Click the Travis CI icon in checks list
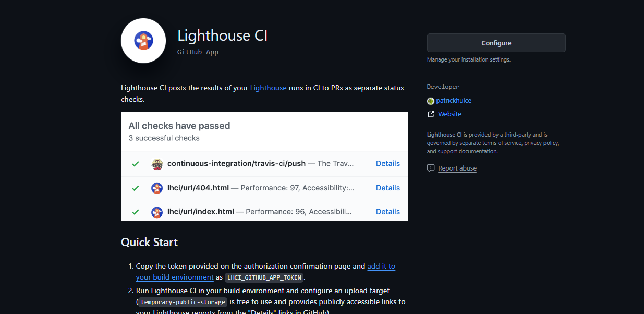This screenshot has height=314, width=644. point(157,164)
